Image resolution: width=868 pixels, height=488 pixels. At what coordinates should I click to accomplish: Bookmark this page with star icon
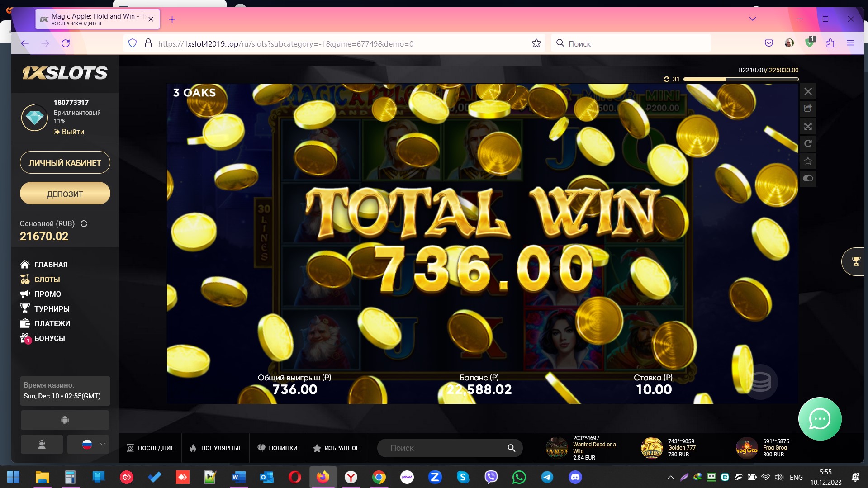[536, 43]
